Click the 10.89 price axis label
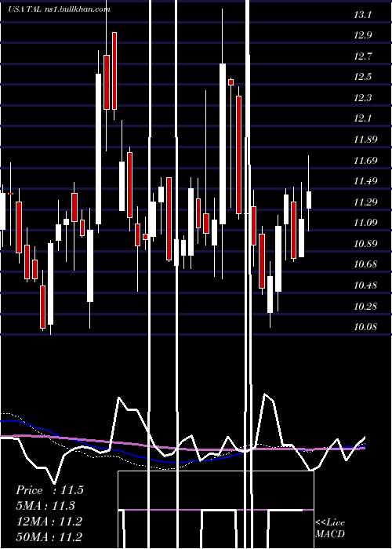Viewport: 392px width, 549px height. click(365, 243)
